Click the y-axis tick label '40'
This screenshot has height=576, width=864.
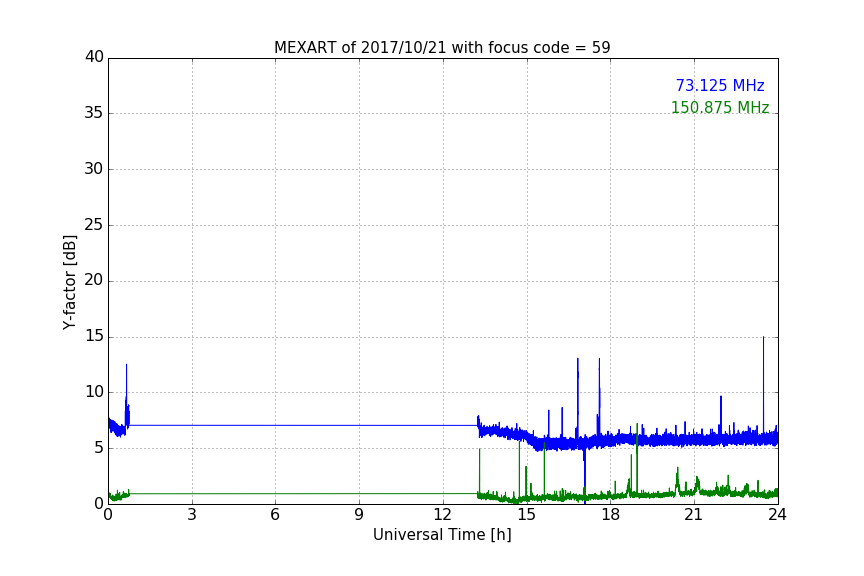[94, 57]
